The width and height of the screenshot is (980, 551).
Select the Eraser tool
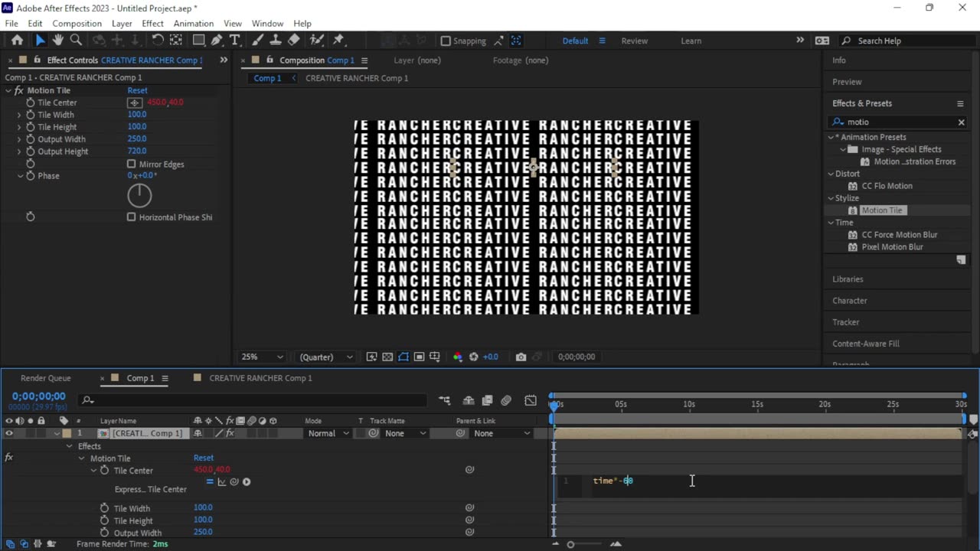tap(294, 41)
